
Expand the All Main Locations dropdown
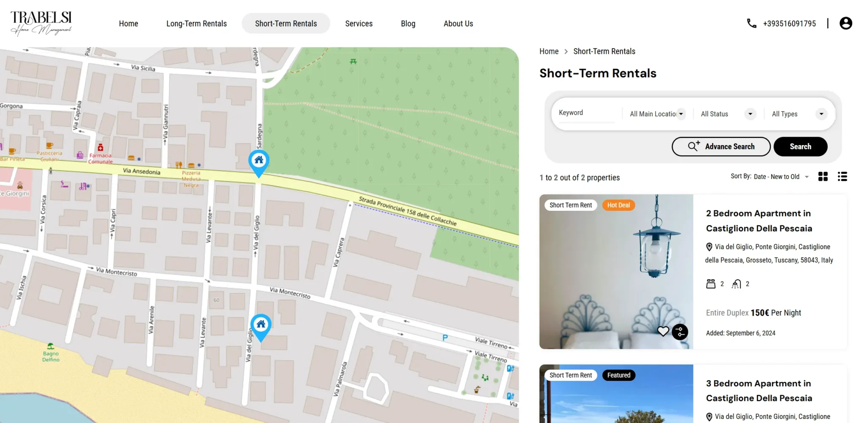click(x=657, y=114)
